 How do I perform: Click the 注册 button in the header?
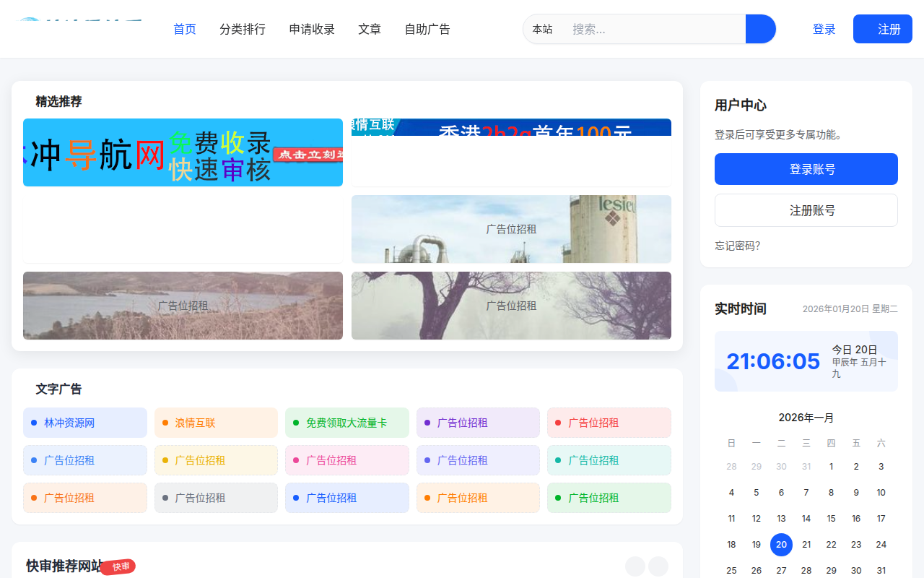tap(882, 29)
